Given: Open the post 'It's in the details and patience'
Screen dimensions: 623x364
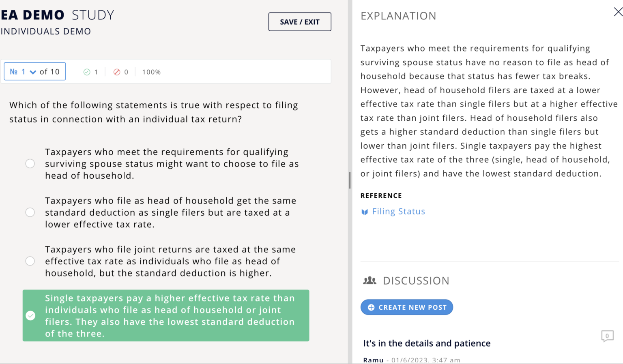Looking at the screenshot, I should coord(427,343).
